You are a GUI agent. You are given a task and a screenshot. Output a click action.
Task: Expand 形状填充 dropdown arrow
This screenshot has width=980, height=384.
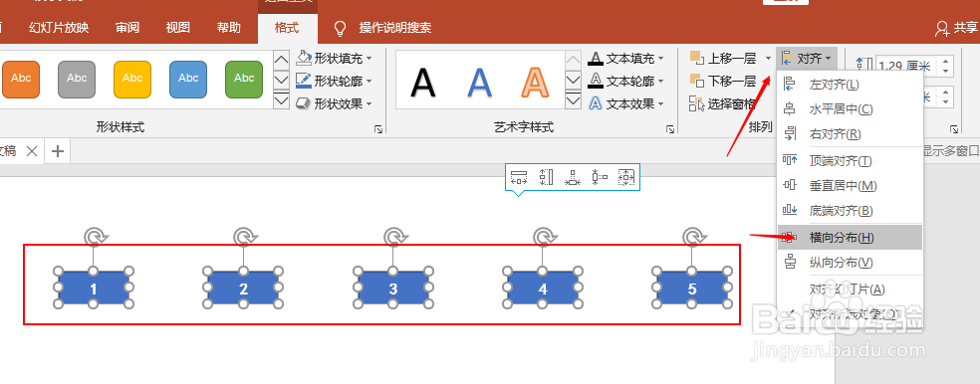368,58
